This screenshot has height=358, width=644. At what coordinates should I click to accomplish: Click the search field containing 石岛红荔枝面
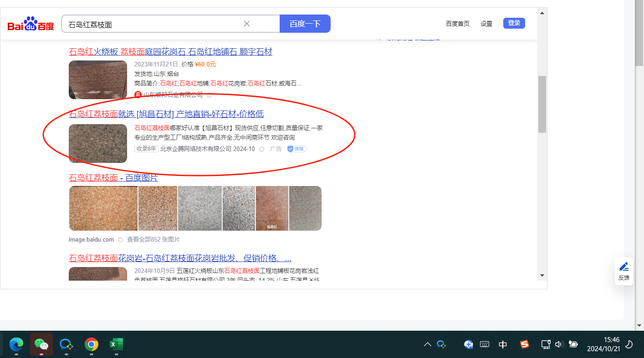[153, 24]
